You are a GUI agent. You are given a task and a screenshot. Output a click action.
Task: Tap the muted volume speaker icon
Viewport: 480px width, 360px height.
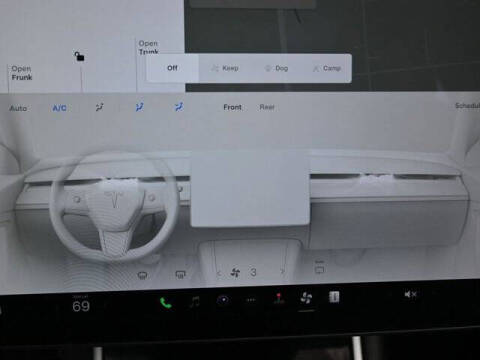(x=410, y=294)
